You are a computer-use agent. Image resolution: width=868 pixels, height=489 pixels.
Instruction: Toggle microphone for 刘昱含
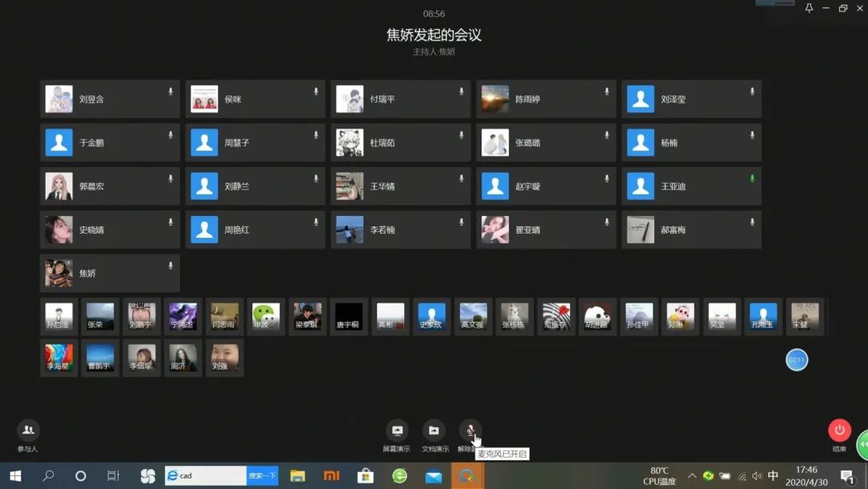point(170,92)
